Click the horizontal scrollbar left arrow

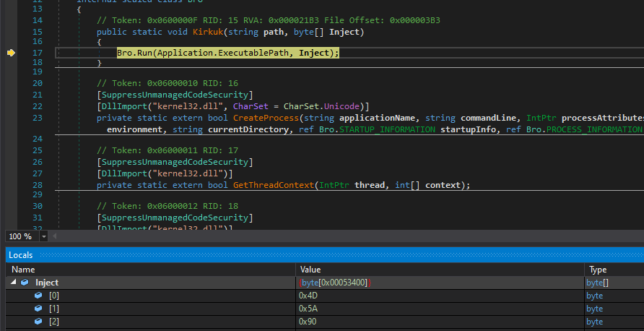[x=54, y=236]
